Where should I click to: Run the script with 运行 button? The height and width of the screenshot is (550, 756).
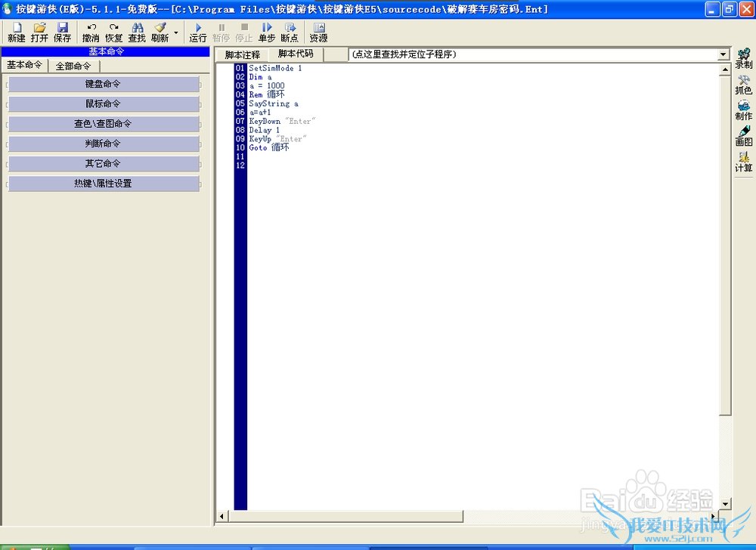(198, 32)
